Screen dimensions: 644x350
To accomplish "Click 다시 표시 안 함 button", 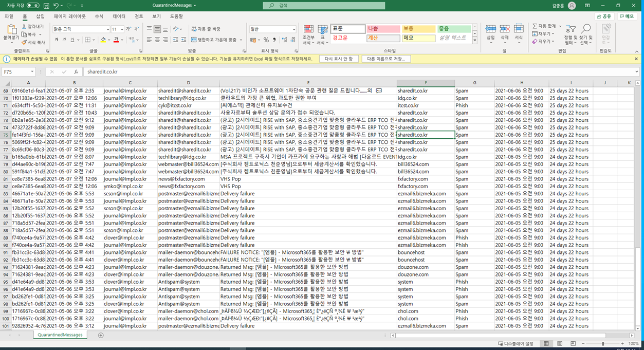I will tap(339, 59).
